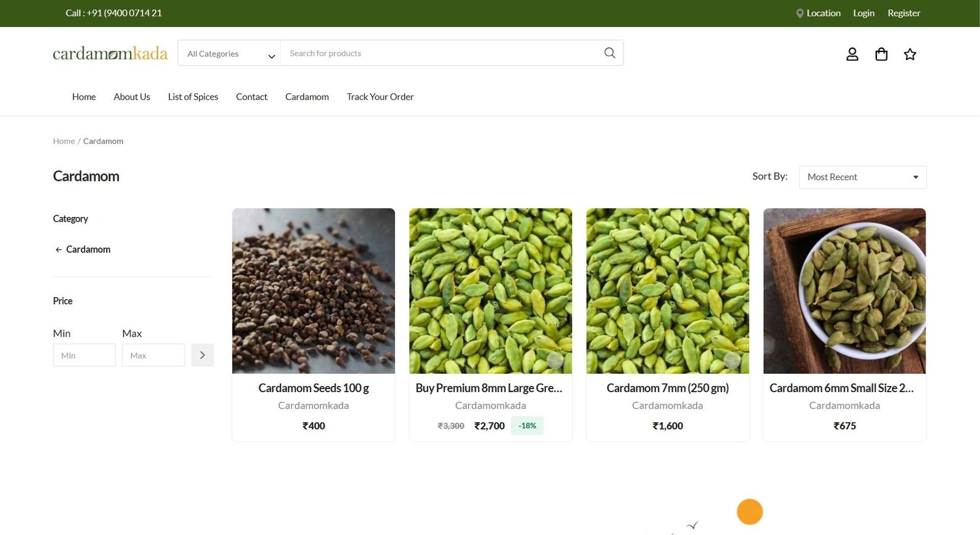The image size is (980, 535).
Task: Click the wishlist star icon
Action: (910, 55)
